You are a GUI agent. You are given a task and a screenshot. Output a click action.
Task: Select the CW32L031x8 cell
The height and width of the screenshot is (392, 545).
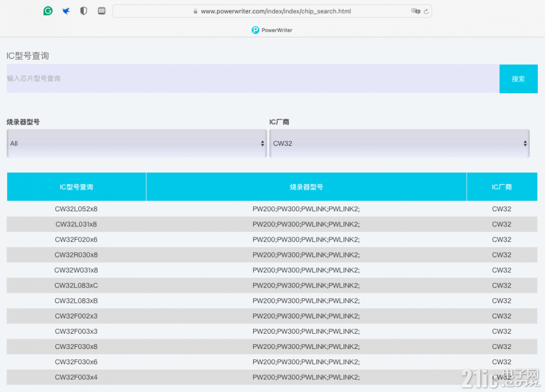tap(76, 224)
